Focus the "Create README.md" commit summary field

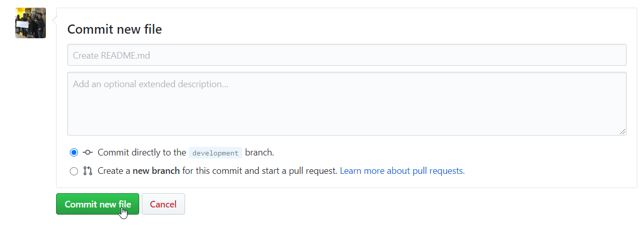click(x=347, y=55)
